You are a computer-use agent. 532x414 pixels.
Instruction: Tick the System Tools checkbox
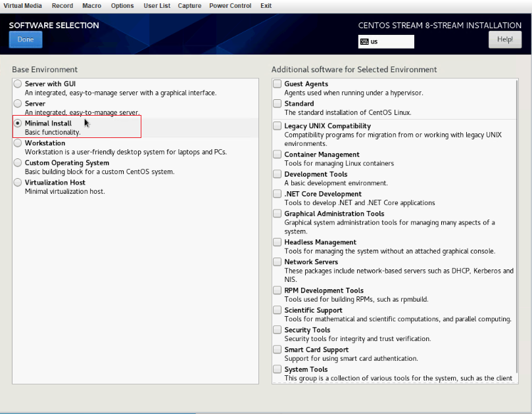(278, 369)
